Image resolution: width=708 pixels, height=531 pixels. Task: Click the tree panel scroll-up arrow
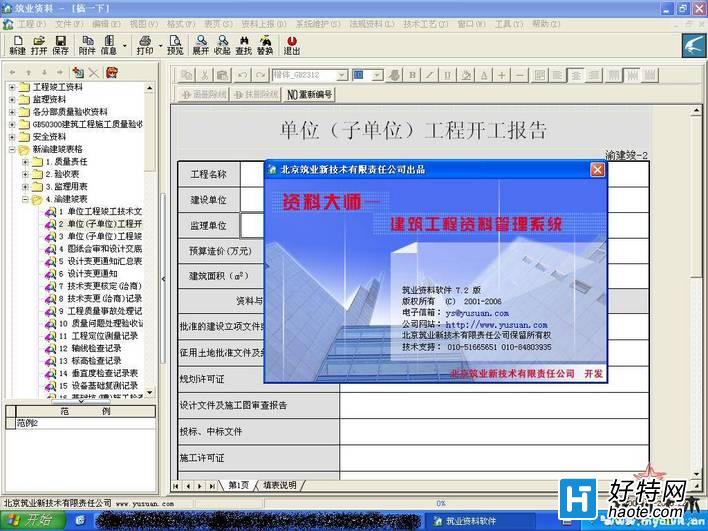click(x=150, y=87)
